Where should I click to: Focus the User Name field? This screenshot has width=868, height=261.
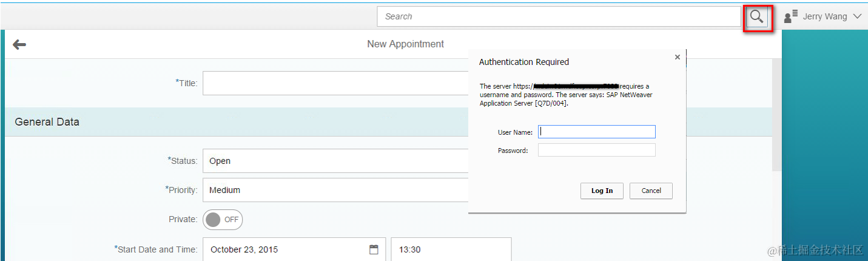(x=597, y=132)
